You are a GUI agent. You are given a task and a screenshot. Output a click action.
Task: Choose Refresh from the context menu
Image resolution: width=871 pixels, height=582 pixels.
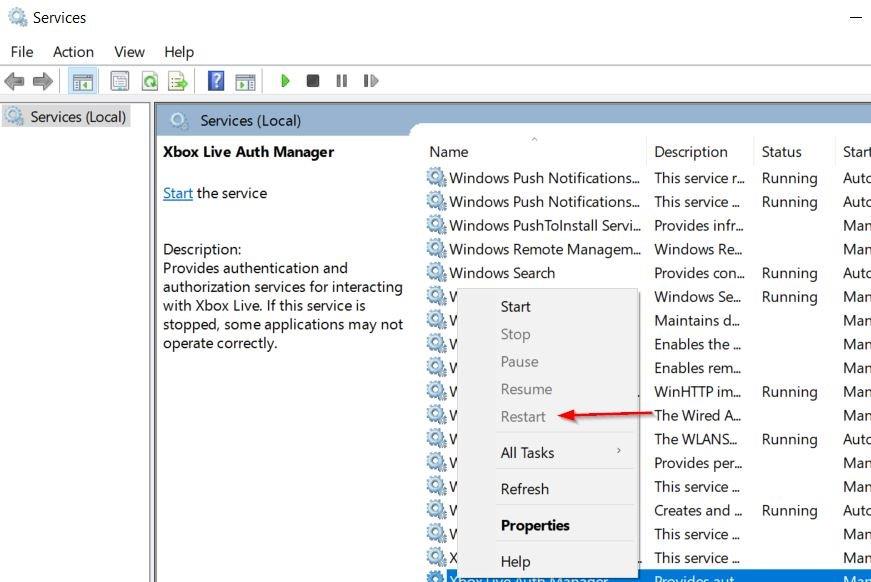[524, 489]
